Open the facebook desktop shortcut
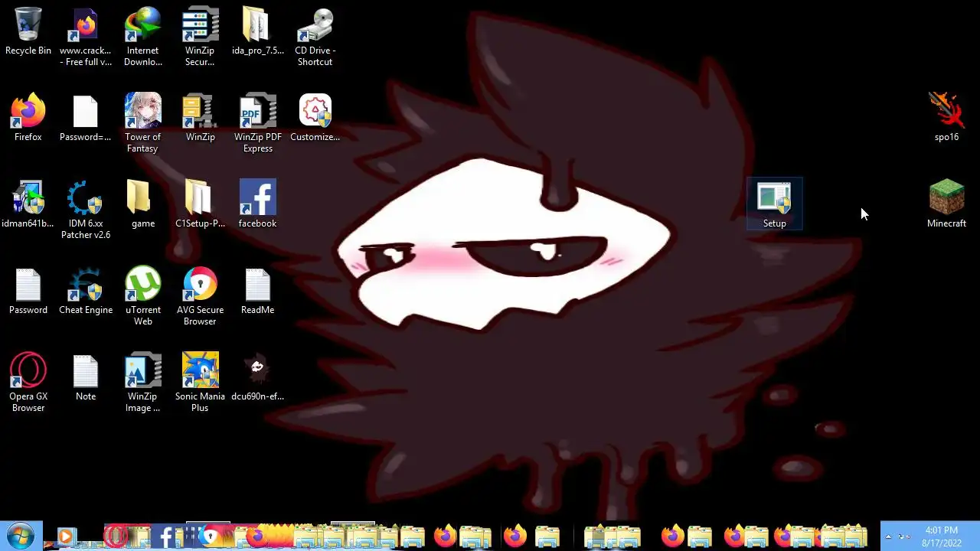Image resolution: width=980 pixels, height=551 pixels. point(257,204)
